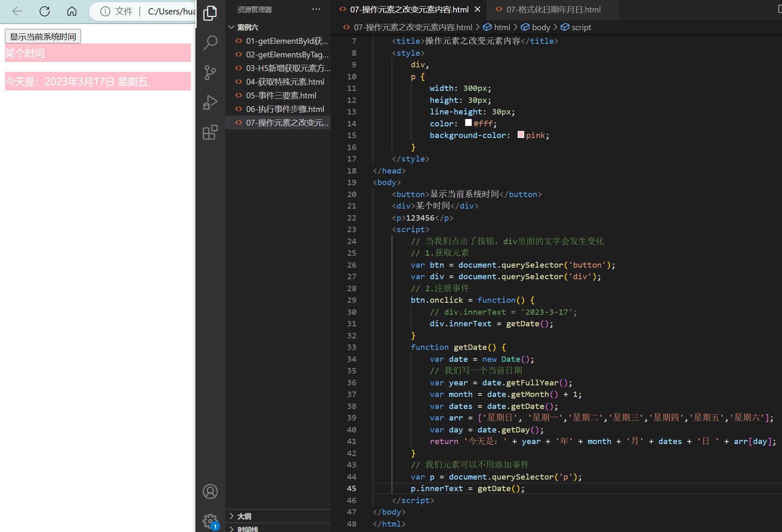Click the browser address bar path
The width and height of the screenshot is (782, 532).
click(171, 11)
